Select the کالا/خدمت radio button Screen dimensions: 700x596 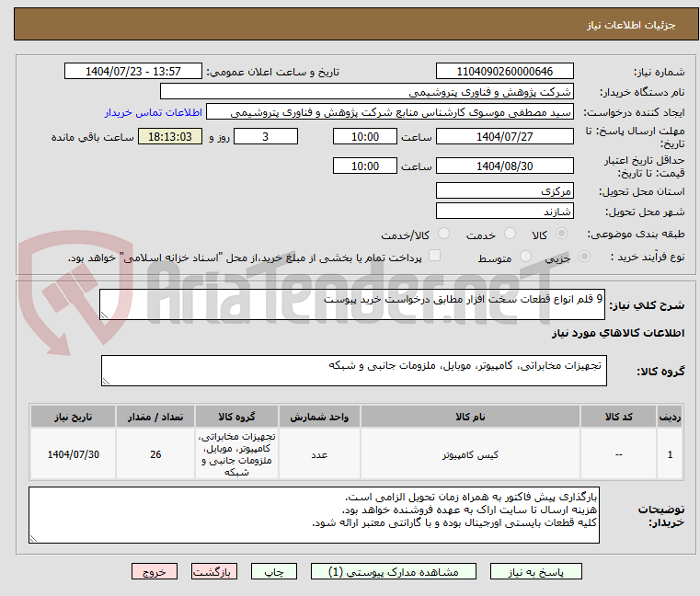[443, 234]
